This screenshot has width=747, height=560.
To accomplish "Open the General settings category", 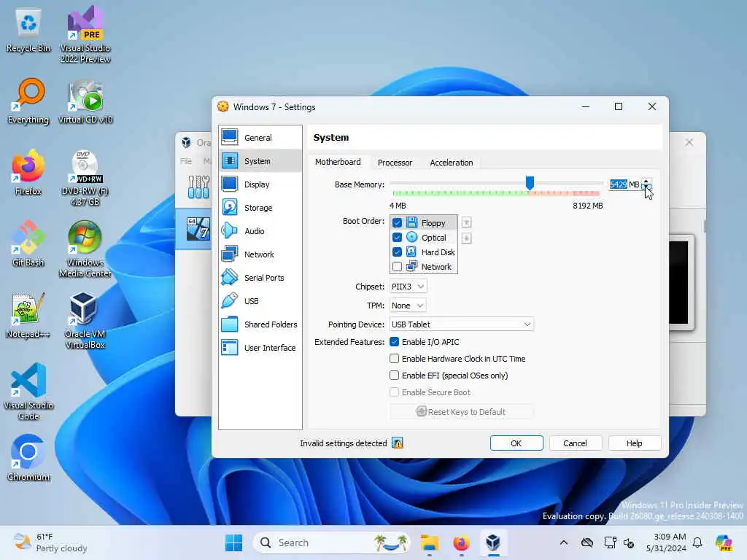I will [x=260, y=138].
